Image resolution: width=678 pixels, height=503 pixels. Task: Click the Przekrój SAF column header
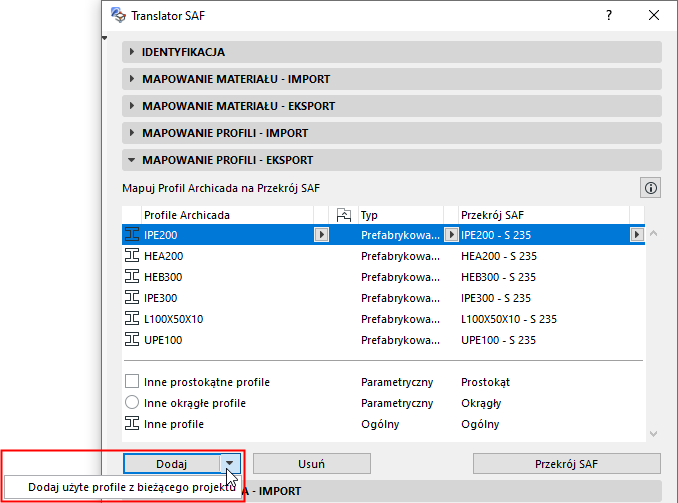[x=544, y=215]
